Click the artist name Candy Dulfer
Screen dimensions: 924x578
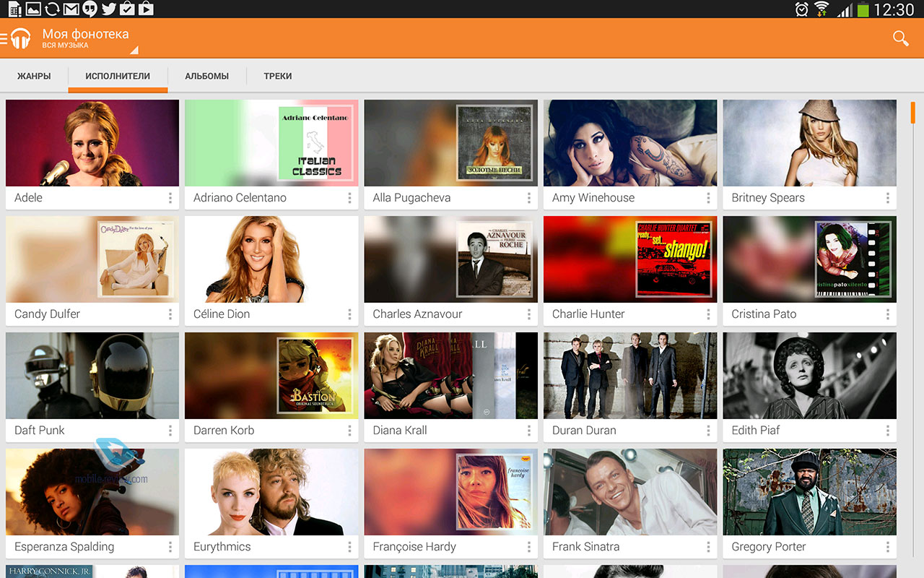47,314
